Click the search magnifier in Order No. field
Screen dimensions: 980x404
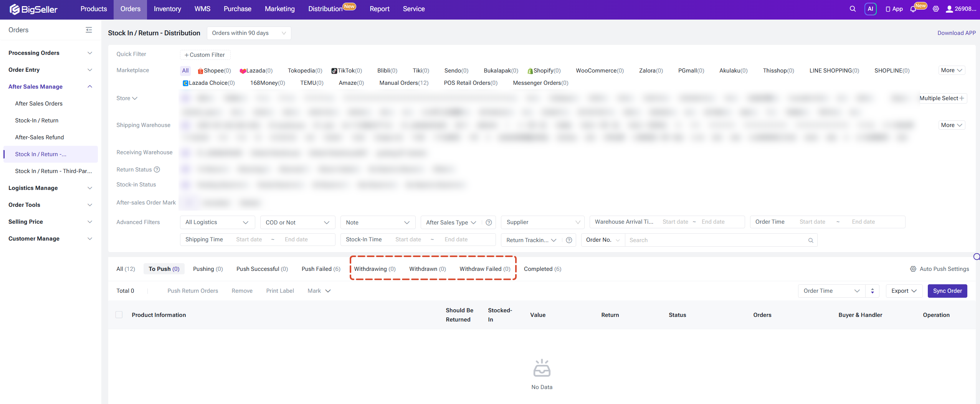click(811, 240)
